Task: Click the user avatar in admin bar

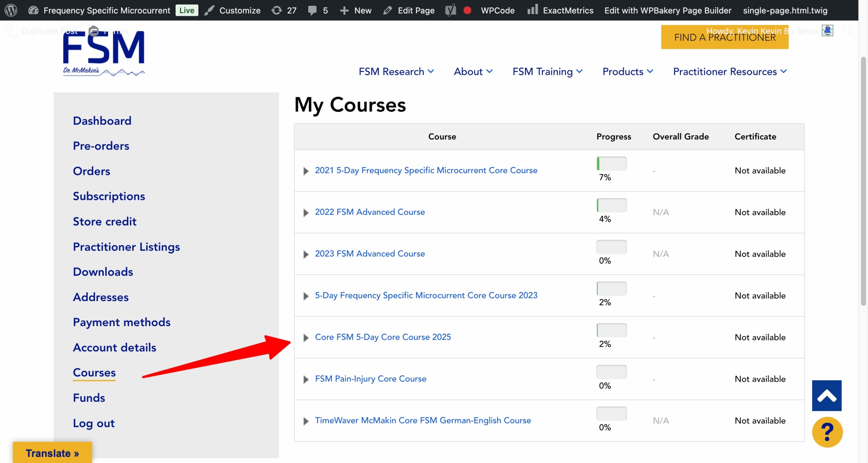Action: pyautogui.click(x=827, y=30)
